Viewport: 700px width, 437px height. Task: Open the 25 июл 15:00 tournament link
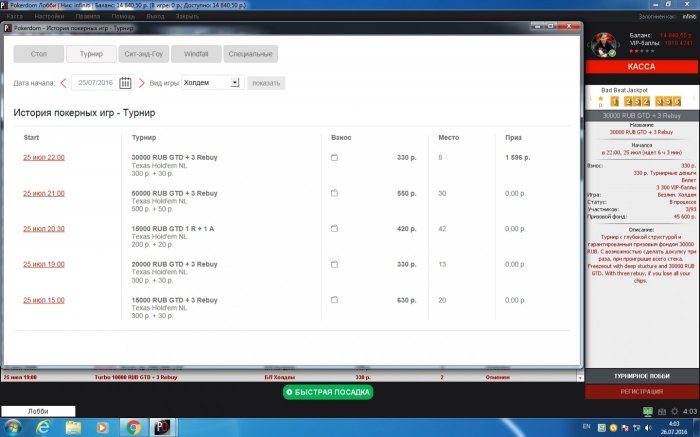(x=44, y=300)
